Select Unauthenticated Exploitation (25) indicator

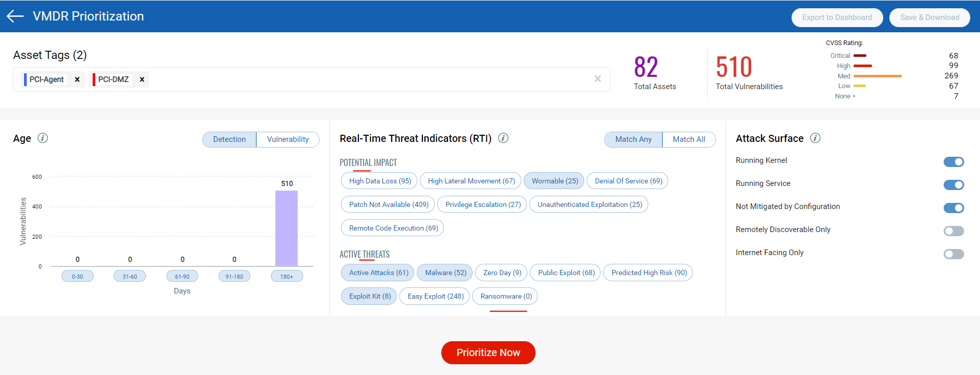point(589,204)
